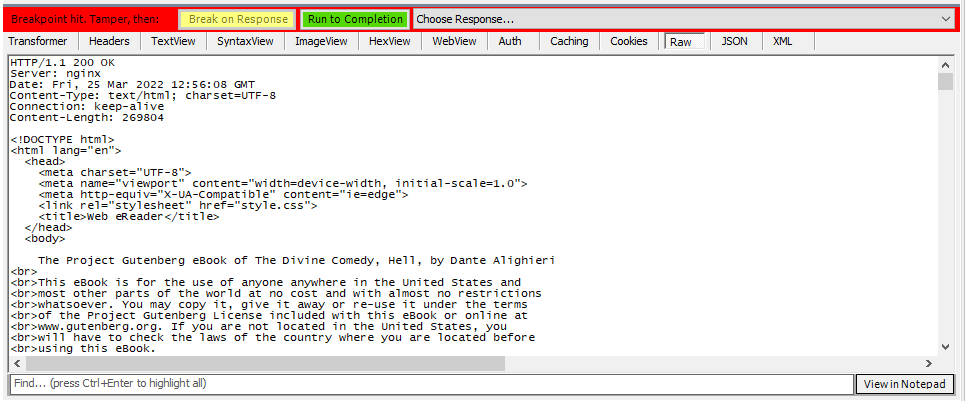
Task: Click the X-UA-Compatible meta line
Action: 223,194
